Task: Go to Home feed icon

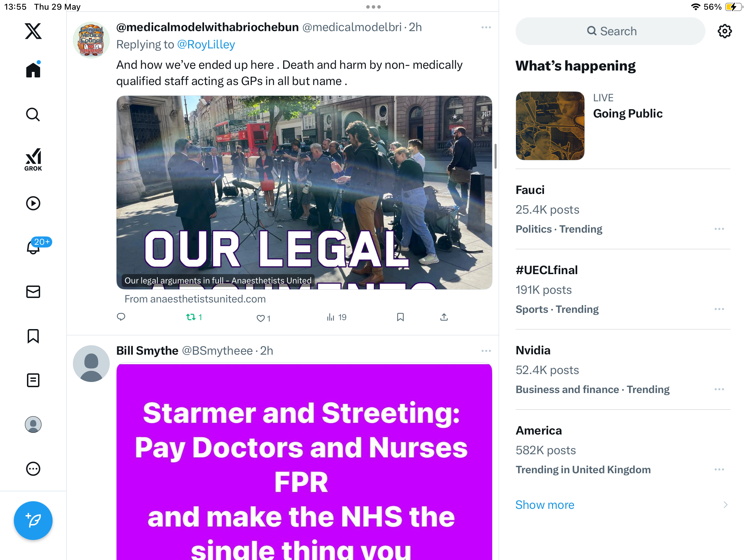Action: (x=33, y=69)
